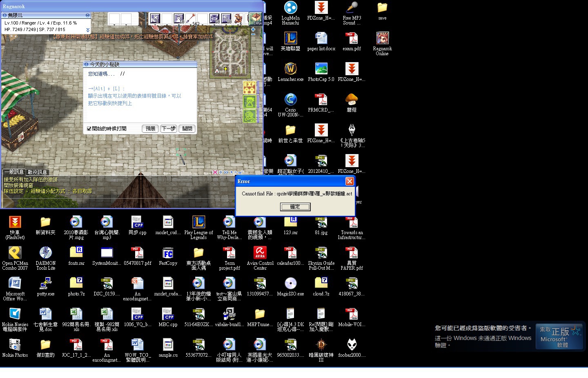Viewport: 588px width, 378px height.
Task: Close the Error dialog with the X
Action: pos(350,181)
